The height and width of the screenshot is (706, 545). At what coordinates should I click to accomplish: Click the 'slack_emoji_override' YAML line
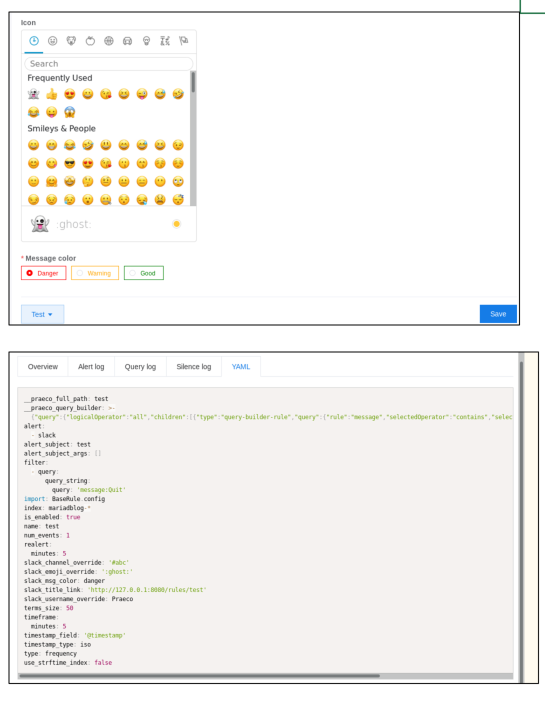[78, 572]
